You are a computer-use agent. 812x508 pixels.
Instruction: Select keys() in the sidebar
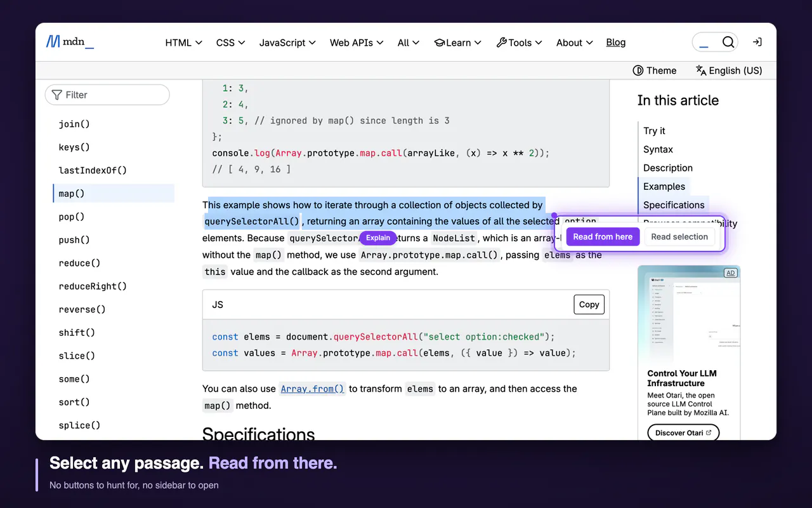pyautogui.click(x=74, y=147)
